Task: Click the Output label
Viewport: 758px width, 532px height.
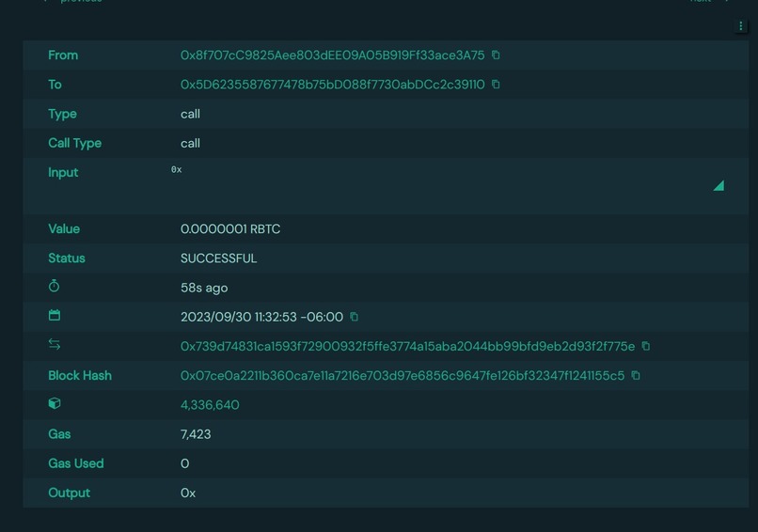Action: [x=70, y=493]
